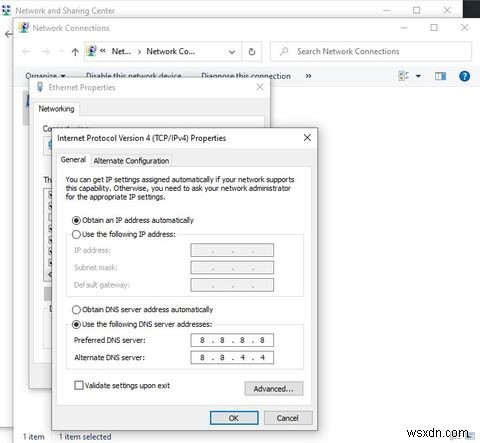480x443 pixels.
Task: Click Diagnose this connection
Action: pos(246,76)
